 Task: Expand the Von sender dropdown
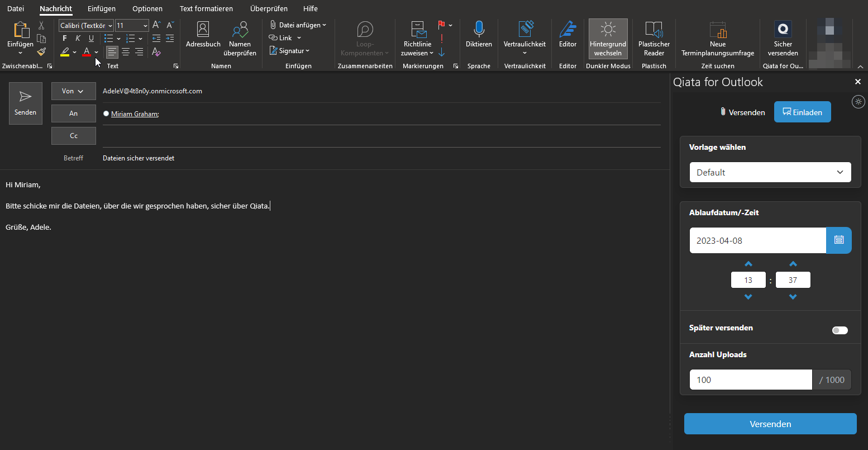(x=73, y=91)
